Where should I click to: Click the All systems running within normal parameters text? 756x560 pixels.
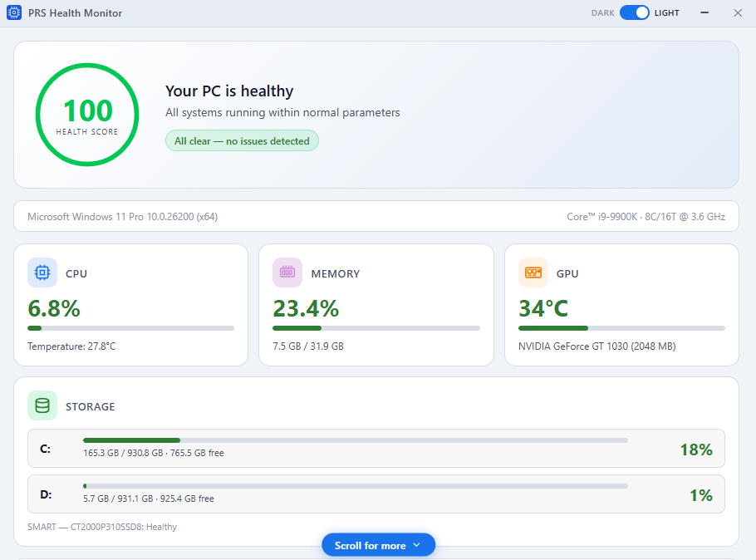[282, 112]
